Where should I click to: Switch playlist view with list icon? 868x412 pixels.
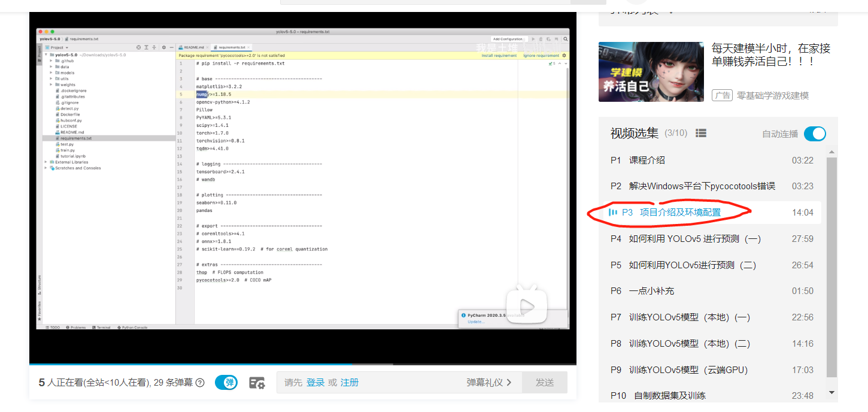702,133
